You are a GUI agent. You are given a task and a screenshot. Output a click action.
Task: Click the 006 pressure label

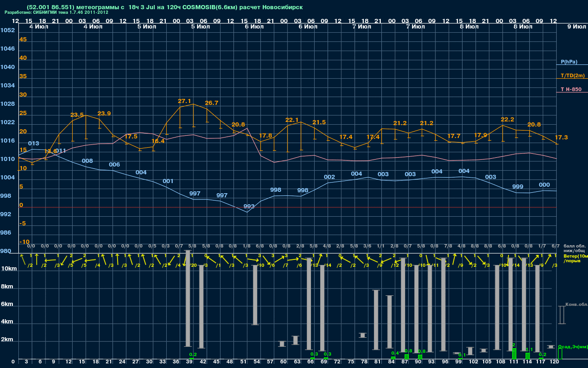click(114, 165)
